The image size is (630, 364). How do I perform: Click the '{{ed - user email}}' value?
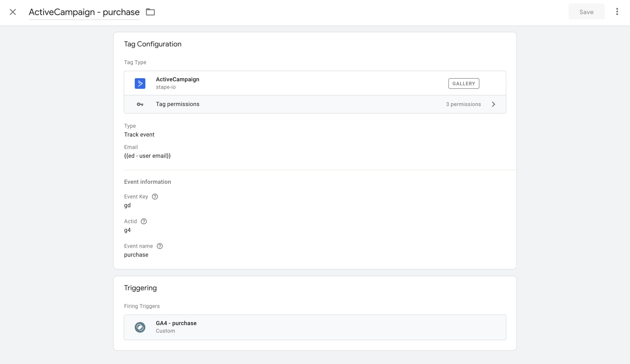click(147, 156)
